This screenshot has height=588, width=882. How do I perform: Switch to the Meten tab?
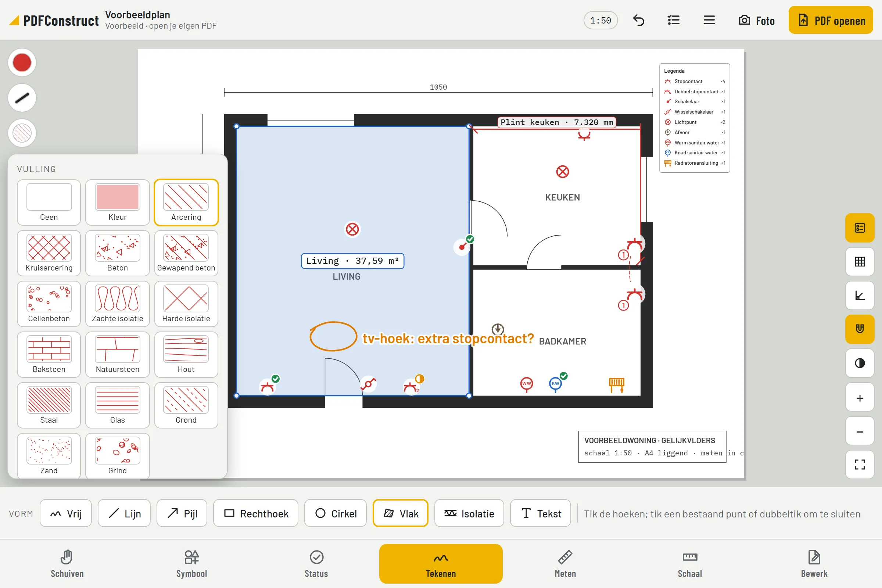[565, 564]
